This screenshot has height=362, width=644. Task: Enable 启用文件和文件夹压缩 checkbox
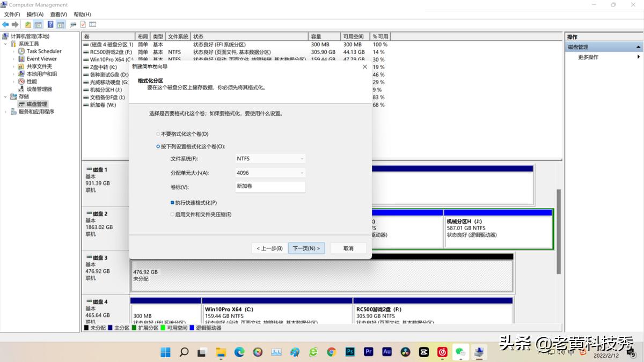pos(173,215)
